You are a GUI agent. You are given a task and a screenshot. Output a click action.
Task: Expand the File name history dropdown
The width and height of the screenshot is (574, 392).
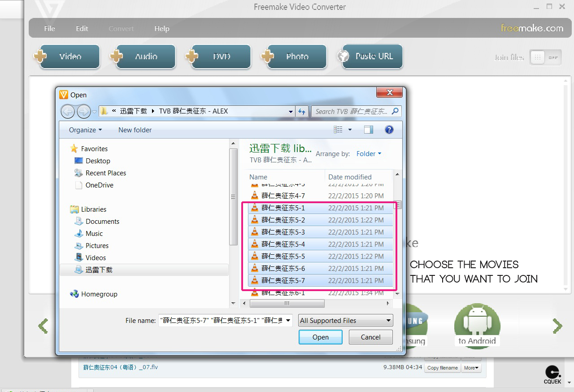[288, 321]
